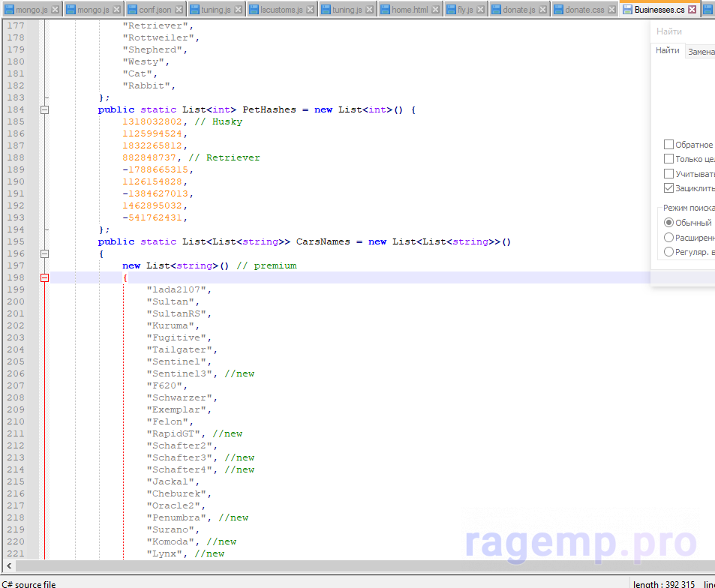Close the fly.js tab
This screenshot has height=588, width=715.
coord(480,10)
